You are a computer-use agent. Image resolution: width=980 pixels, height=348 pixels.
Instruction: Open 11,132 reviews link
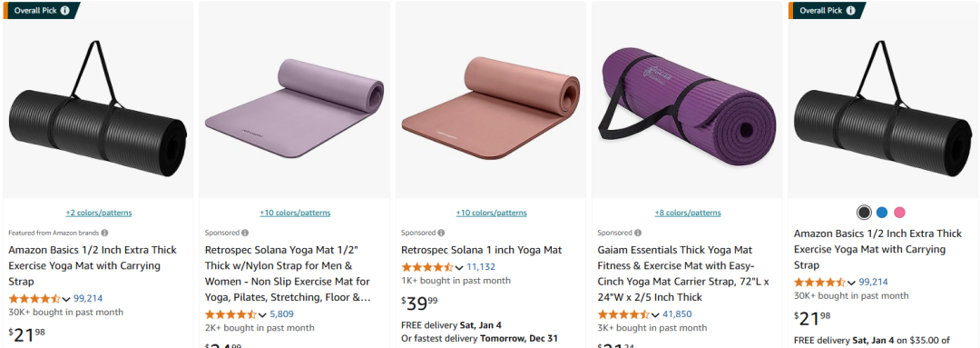click(x=481, y=266)
